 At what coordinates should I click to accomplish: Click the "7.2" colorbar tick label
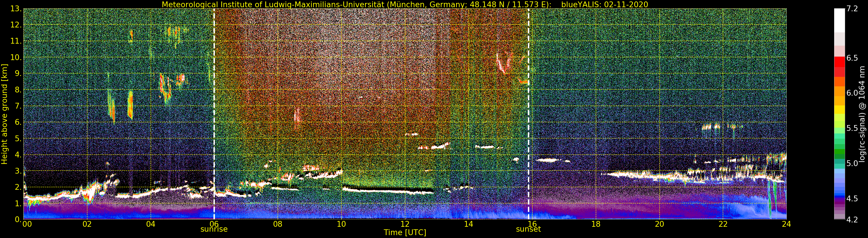click(x=852, y=9)
